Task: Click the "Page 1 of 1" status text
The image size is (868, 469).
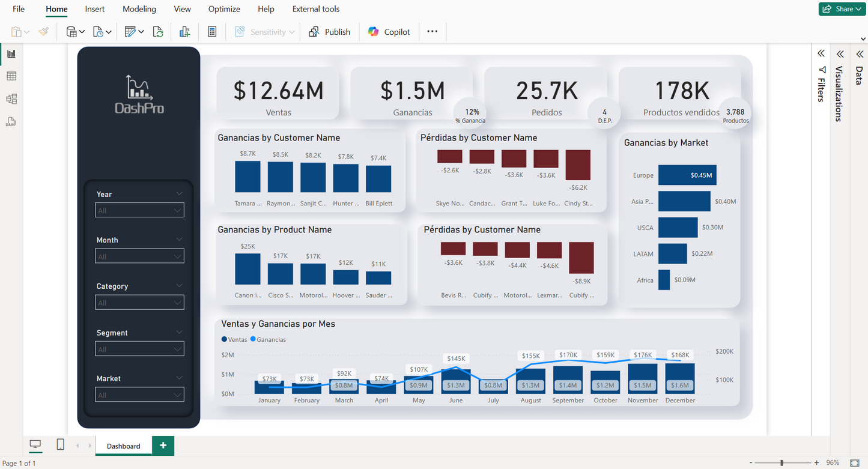Action: [19, 463]
